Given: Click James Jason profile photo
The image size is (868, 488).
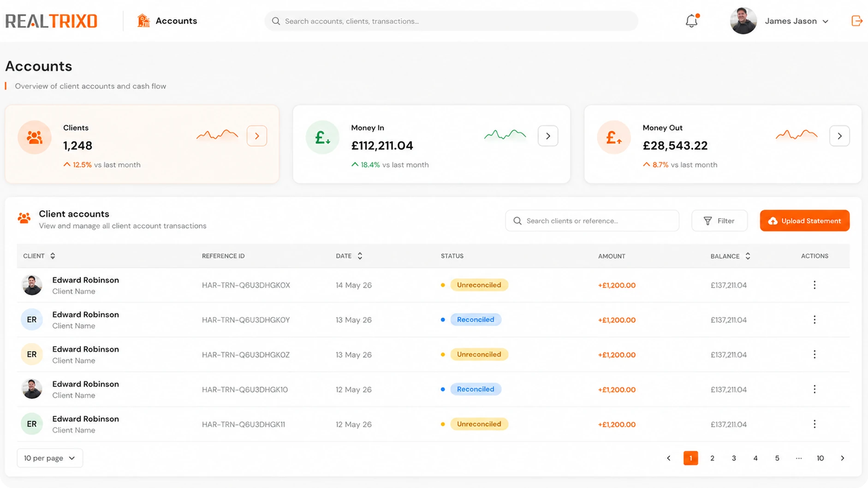Looking at the screenshot, I should pyautogui.click(x=743, y=21).
